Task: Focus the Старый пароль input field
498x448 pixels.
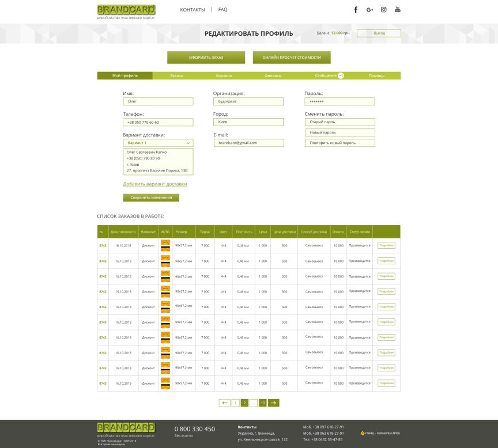Action: [340, 122]
